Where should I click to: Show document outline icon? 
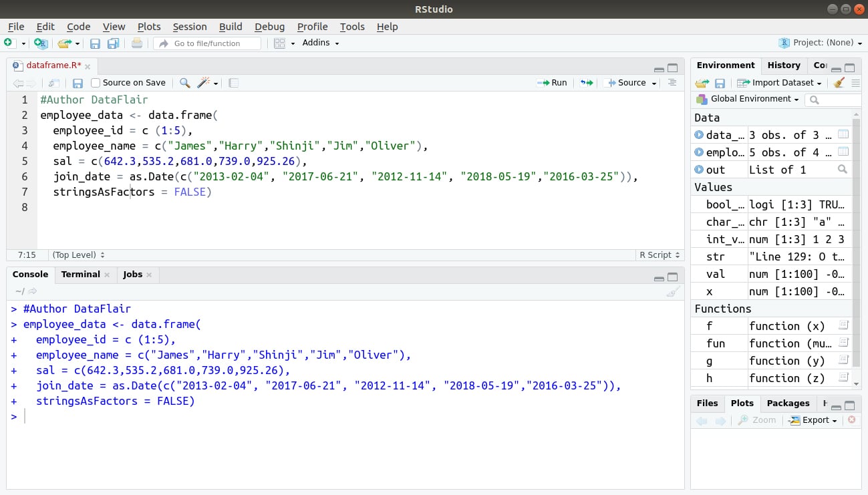click(672, 83)
